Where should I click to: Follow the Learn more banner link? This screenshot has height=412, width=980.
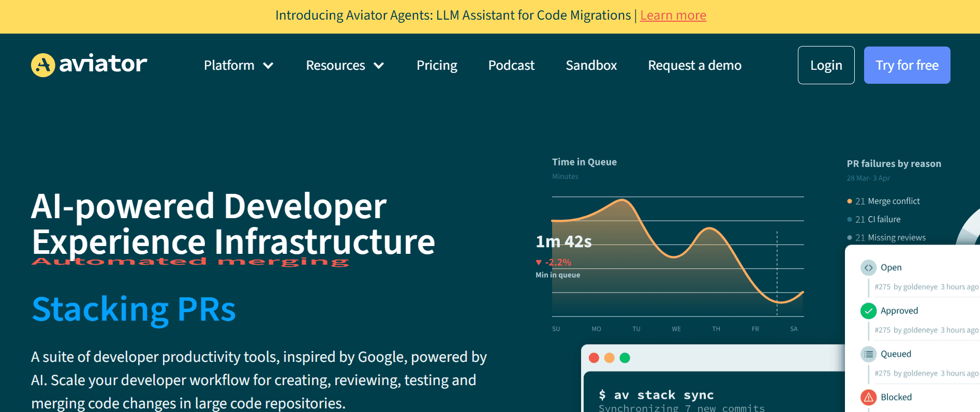point(673,16)
